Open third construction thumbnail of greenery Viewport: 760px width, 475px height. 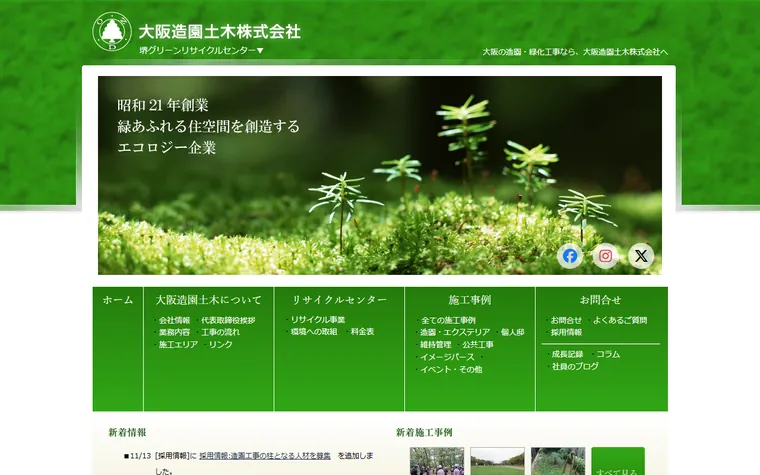[558, 461]
